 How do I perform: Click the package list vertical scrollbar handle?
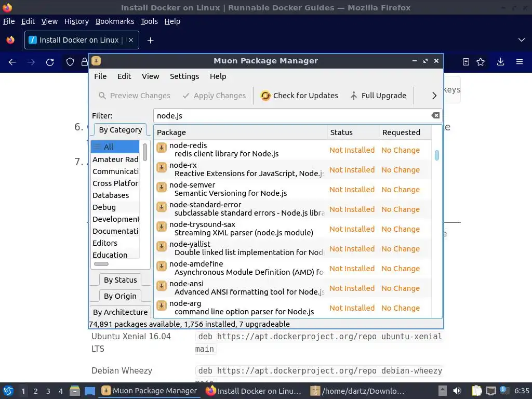[436, 155]
